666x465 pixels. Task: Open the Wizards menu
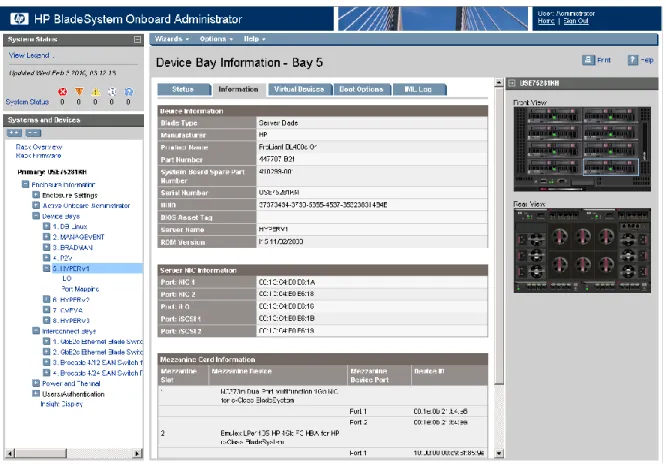[x=172, y=39]
